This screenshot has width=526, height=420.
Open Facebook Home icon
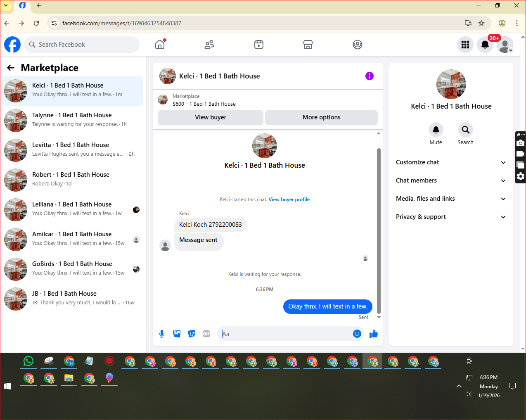(x=160, y=45)
